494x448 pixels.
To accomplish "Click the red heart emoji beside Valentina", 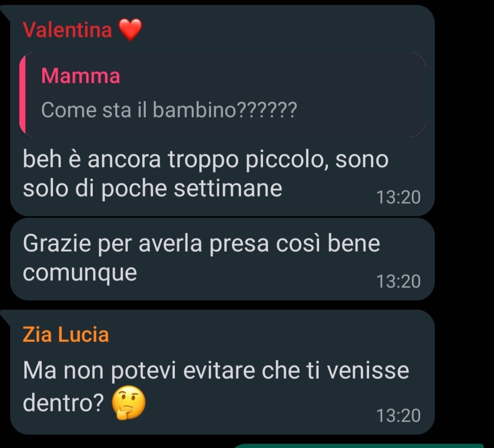I will (x=130, y=30).
